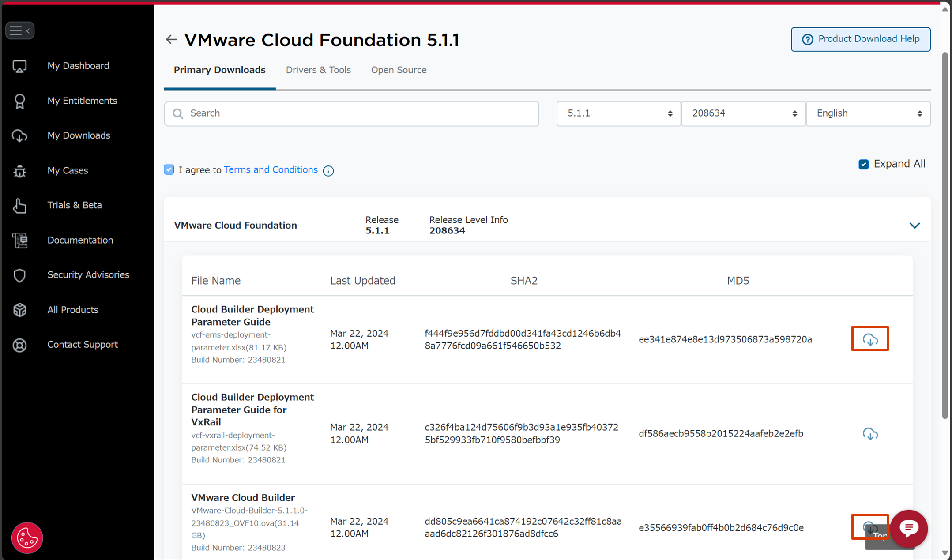Open My Cases
Viewport: 952px width, 560px height.
tap(68, 170)
